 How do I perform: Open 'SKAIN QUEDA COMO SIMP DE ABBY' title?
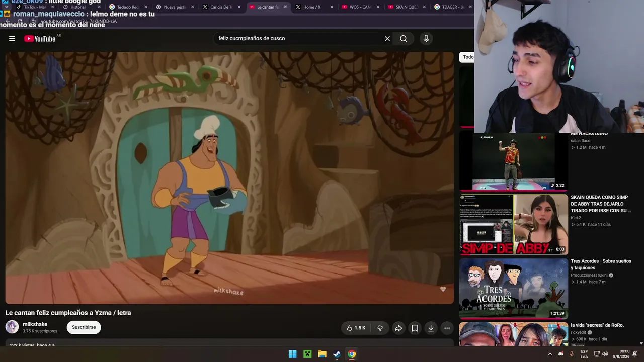601,204
